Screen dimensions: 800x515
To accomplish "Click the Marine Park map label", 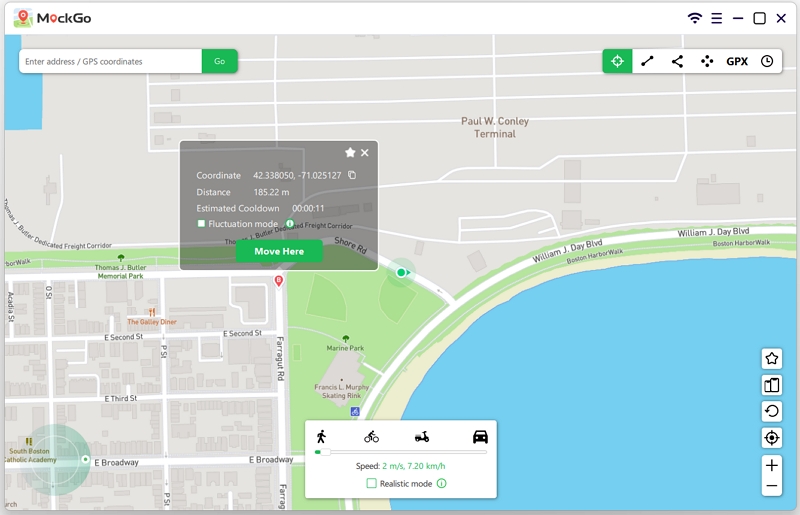I will pyautogui.click(x=345, y=348).
